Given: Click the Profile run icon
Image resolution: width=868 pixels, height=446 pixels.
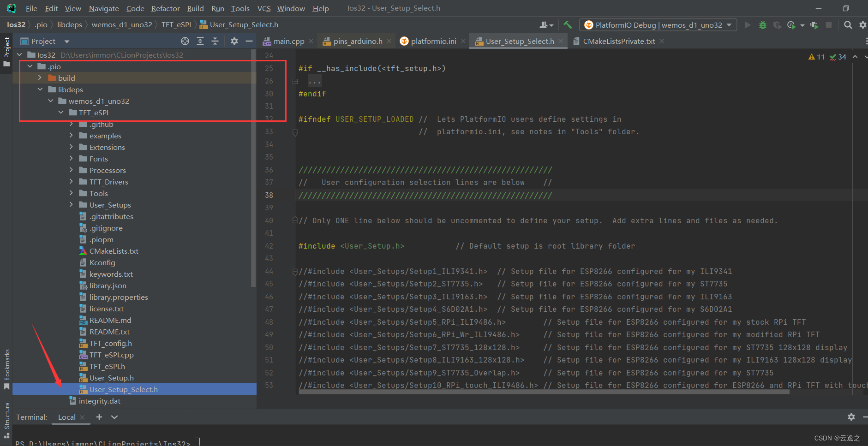Looking at the screenshot, I should point(792,25).
